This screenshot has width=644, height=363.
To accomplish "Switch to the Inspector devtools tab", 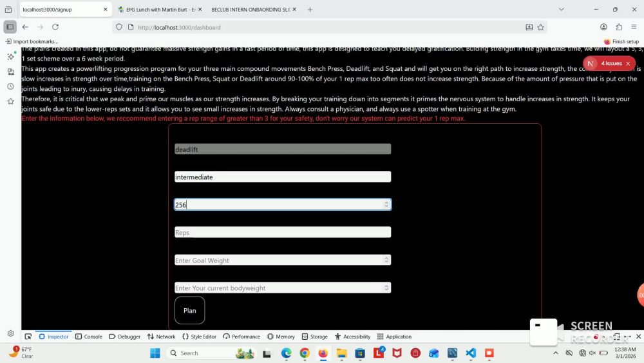I will pos(54,337).
